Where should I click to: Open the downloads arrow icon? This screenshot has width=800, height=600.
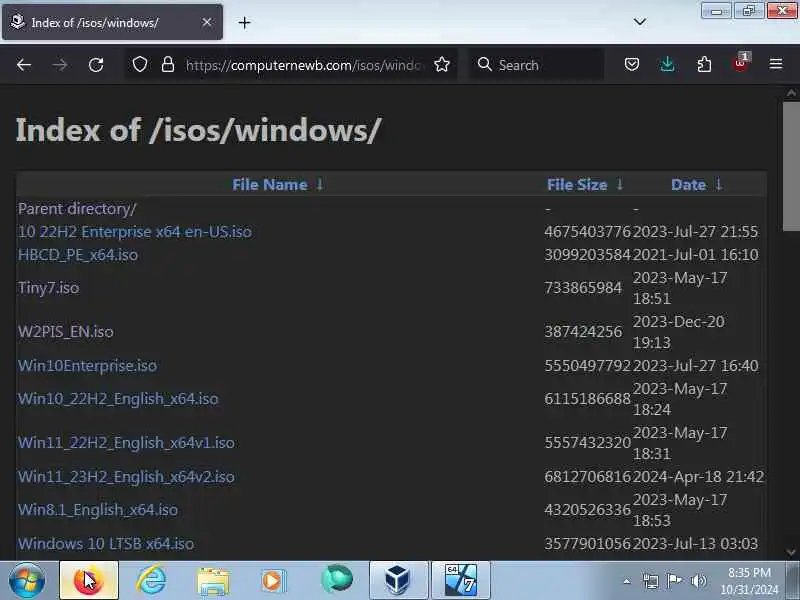point(667,64)
